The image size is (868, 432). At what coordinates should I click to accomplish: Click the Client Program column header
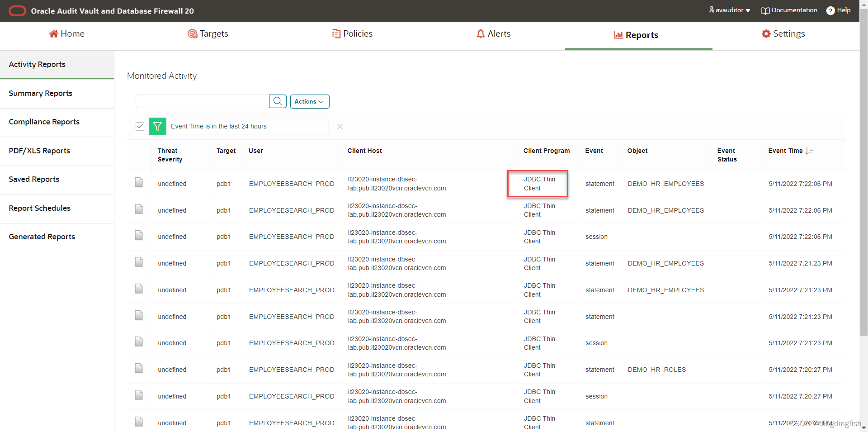(x=547, y=151)
